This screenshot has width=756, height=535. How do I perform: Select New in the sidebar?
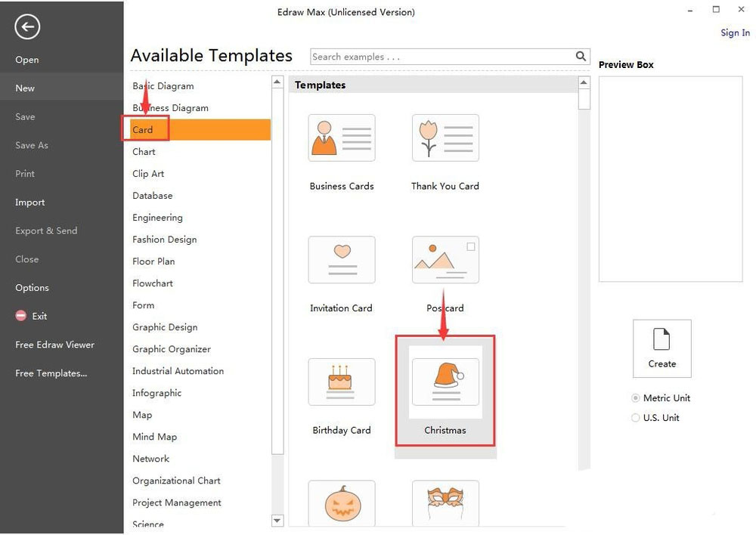(62, 88)
